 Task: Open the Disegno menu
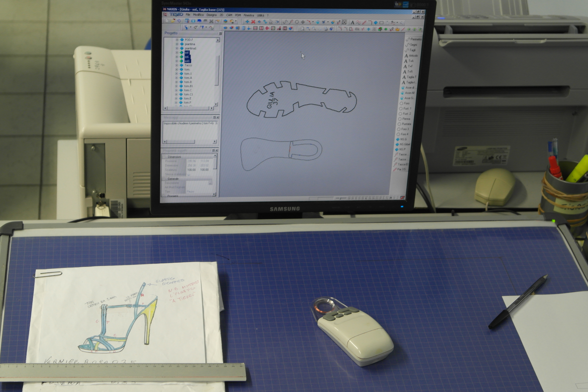pyautogui.click(x=211, y=15)
